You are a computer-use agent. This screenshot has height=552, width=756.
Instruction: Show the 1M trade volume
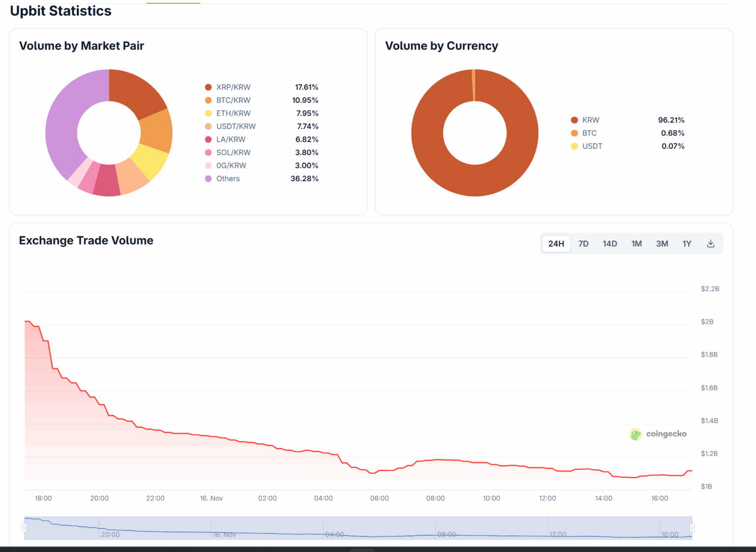click(x=636, y=244)
